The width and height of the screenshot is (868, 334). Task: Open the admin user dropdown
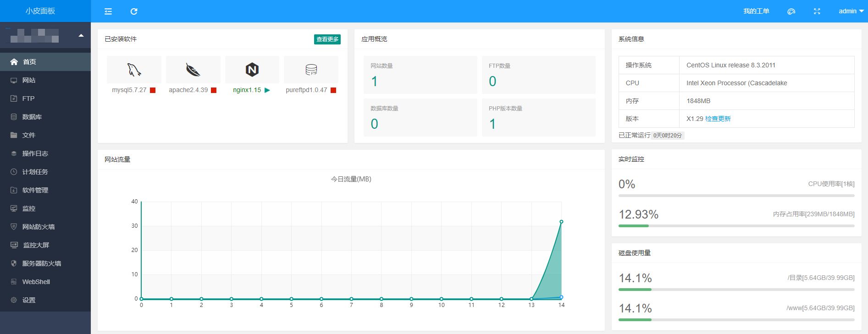point(851,11)
